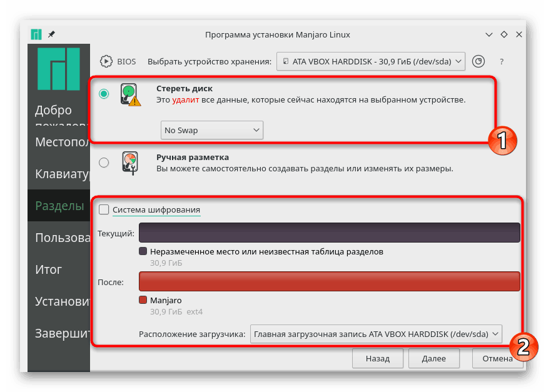Click the window maximize diamond button

[x=504, y=34]
